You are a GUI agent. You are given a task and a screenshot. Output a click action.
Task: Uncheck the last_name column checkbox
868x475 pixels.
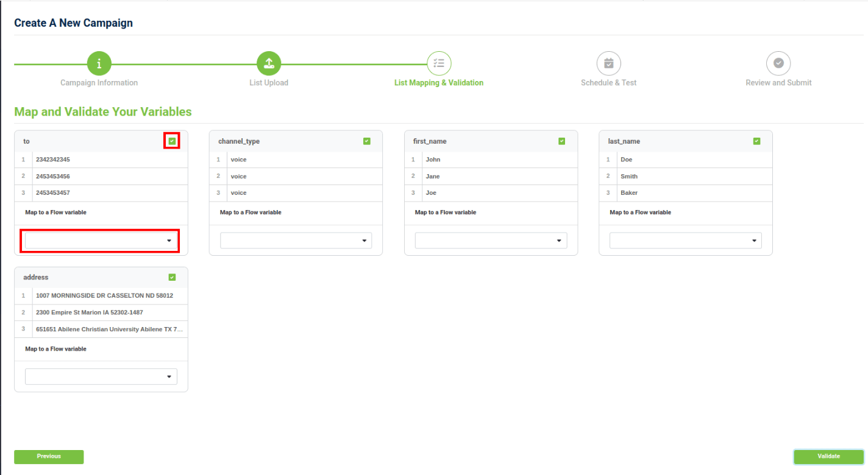(756, 141)
